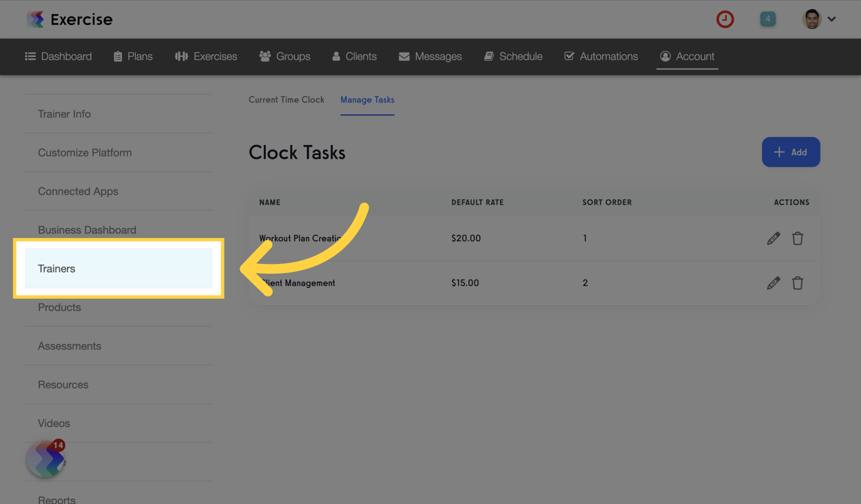Open notifications badge showing 4
The image size is (861, 504).
(768, 19)
